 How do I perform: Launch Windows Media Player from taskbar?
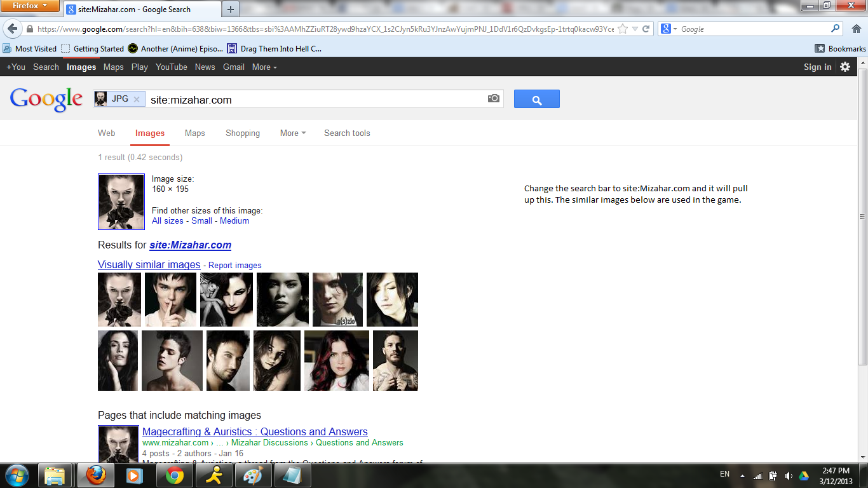pyautogui.click(x=135, y=475)
